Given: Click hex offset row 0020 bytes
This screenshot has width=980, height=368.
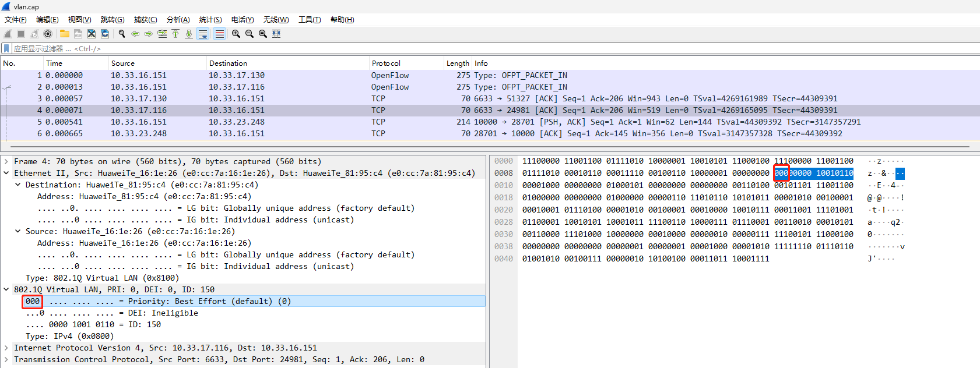Looking at the screenshot, I should click(x=688, y=210).
